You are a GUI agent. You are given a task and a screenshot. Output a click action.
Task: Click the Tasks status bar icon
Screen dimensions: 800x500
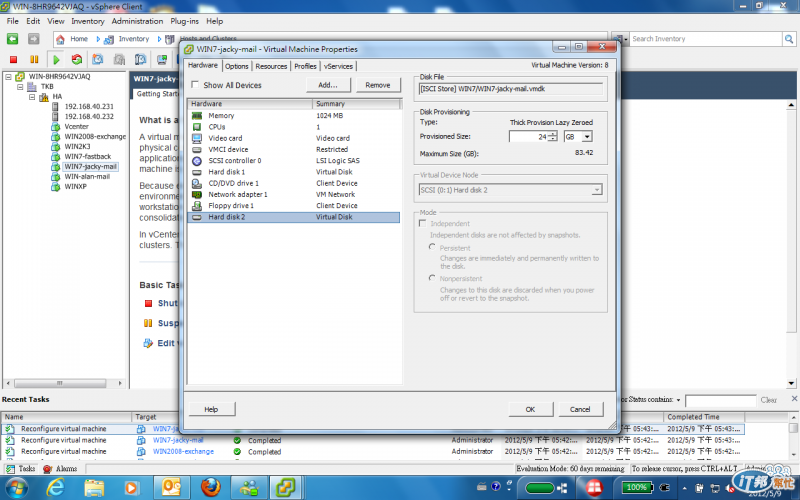(10, 469)
